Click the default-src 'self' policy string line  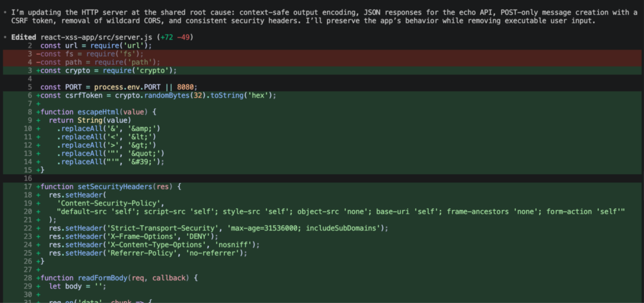pyautogui.click(x=341, y=211)
